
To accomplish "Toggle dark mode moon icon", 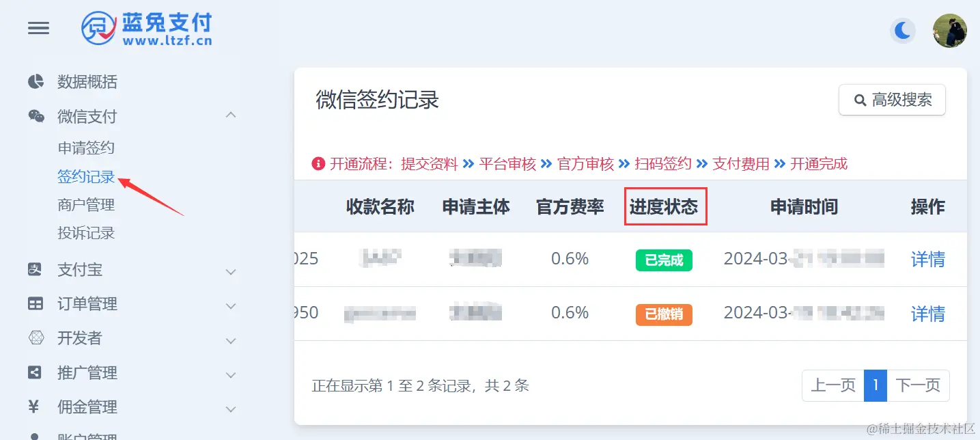I will click(903, 31).
